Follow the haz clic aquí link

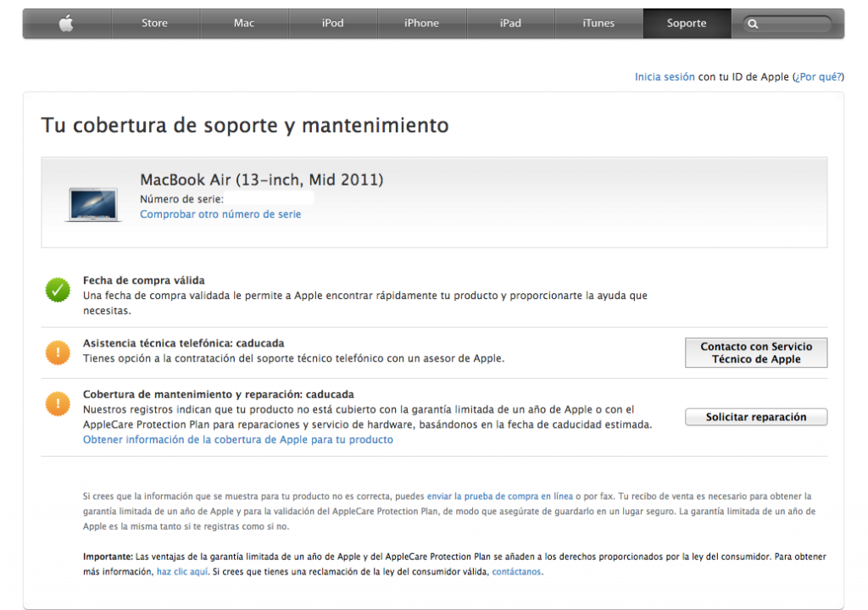click(x=182, y=571)
